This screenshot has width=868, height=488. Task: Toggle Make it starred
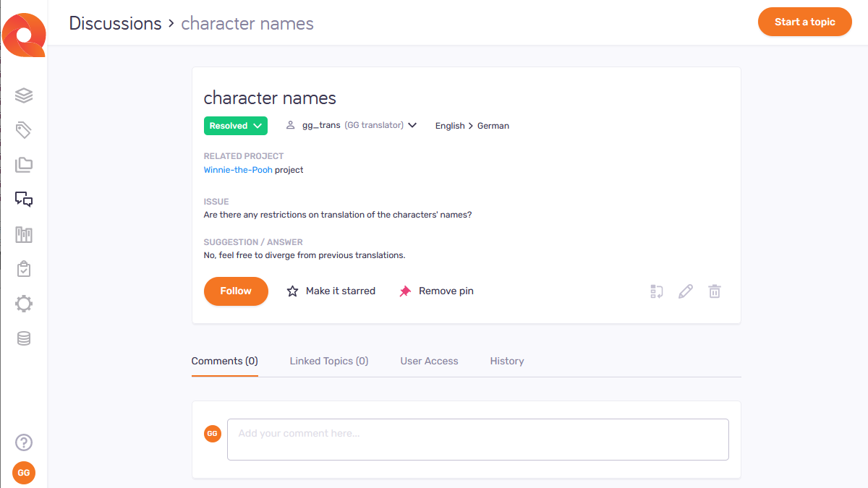pos(331,291)
